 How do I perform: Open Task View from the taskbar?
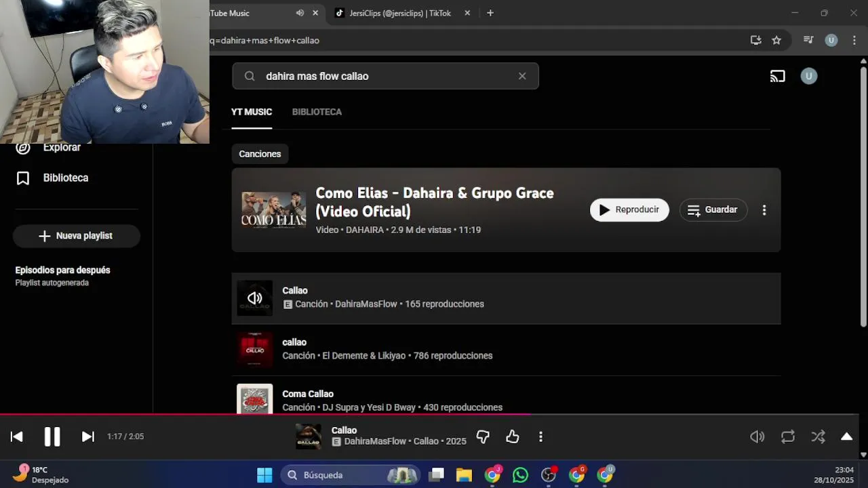tap(437, 475)
